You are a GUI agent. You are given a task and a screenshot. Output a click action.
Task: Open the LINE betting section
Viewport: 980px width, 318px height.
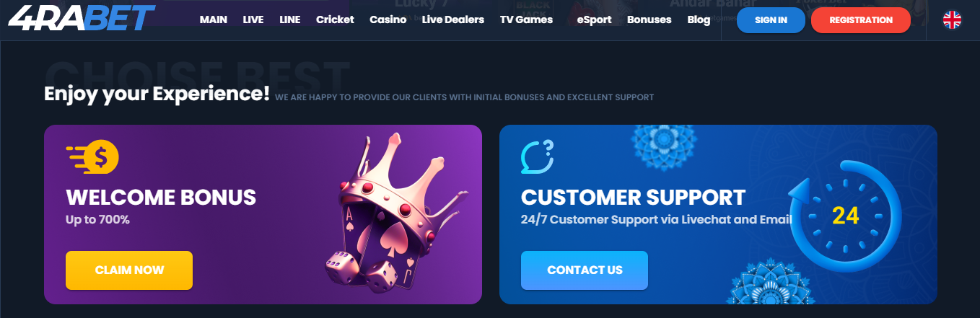[290, 19]
